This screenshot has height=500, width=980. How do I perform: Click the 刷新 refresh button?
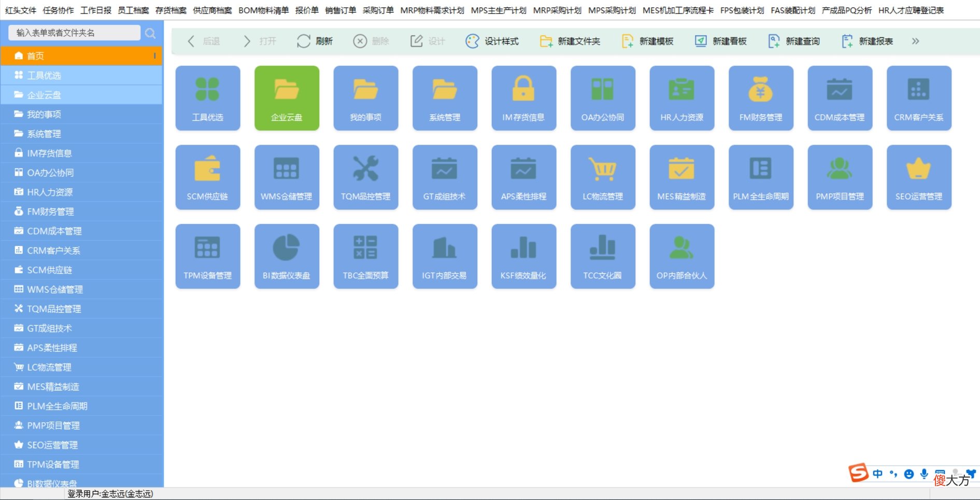315,41
